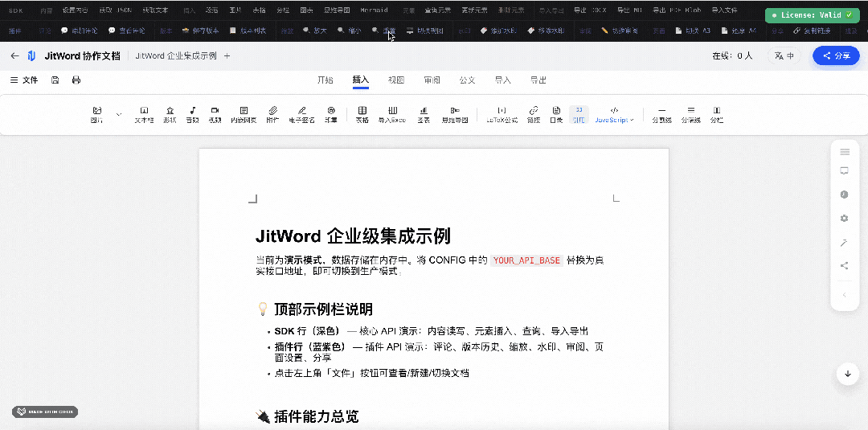Insert a table (表格)
Viewport: 868px width, 430px height.
pyautogui.click(x=362, y=115)
